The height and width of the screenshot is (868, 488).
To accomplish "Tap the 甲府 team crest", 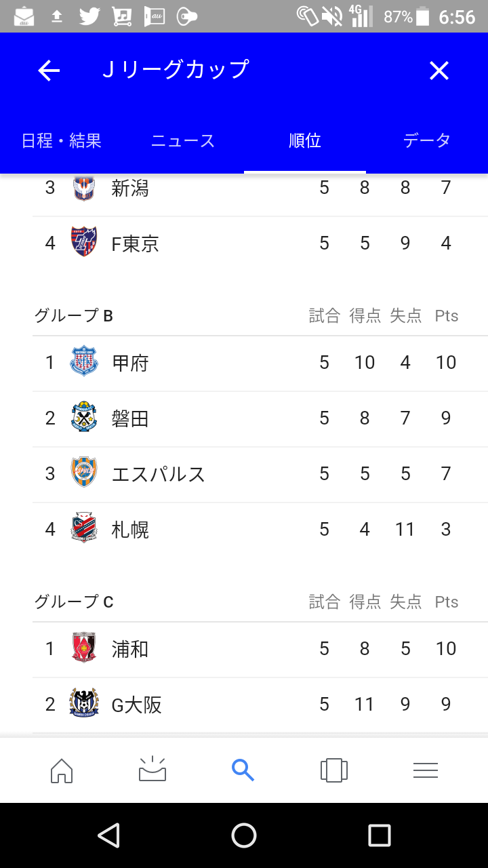I will coord(84,362).
